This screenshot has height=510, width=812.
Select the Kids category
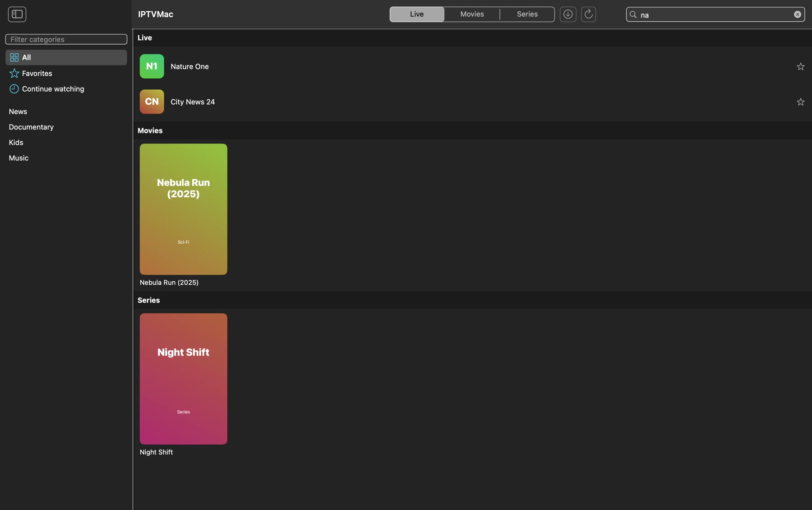[16, 143]
